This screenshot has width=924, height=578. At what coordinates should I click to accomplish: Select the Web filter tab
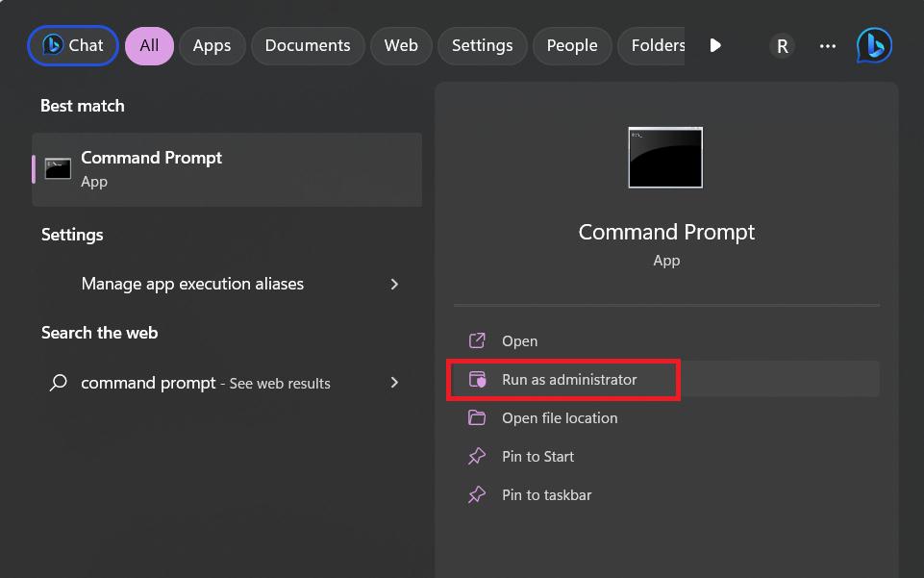tap(401, 45)
